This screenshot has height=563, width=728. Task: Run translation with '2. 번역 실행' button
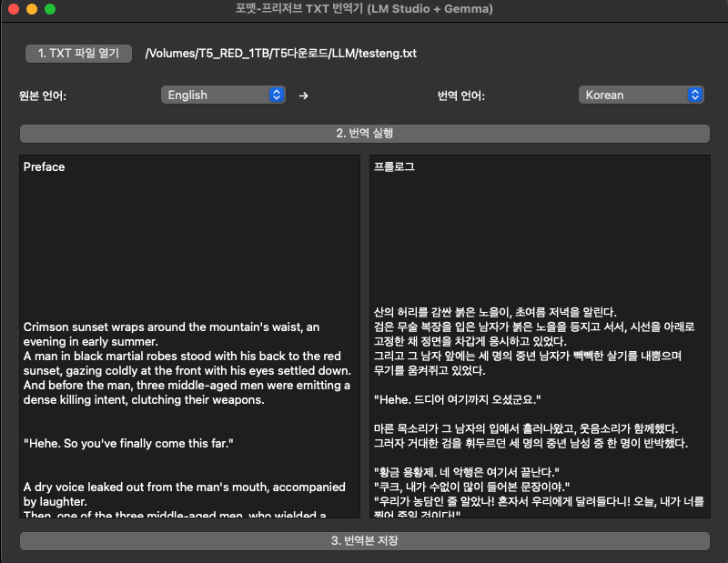point(364,134)
